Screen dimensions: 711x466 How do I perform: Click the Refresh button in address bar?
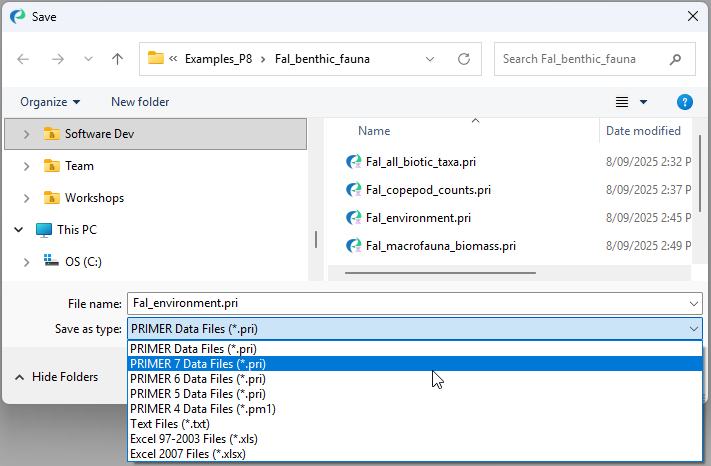point(464,59)
